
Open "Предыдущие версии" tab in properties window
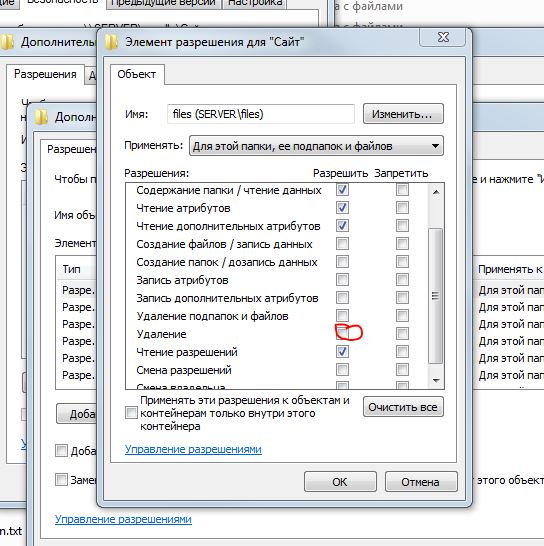pyautogui.click(x=163, y=3)
